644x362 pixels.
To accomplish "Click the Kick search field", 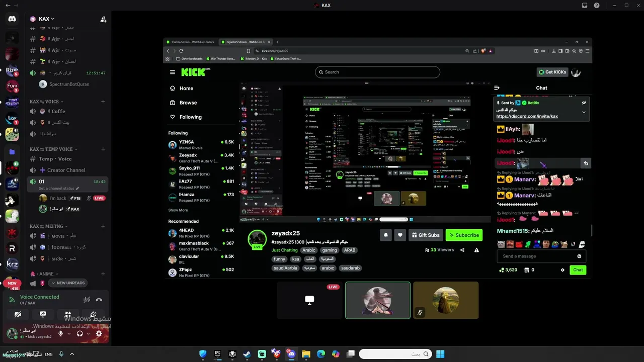I will 377,72.
